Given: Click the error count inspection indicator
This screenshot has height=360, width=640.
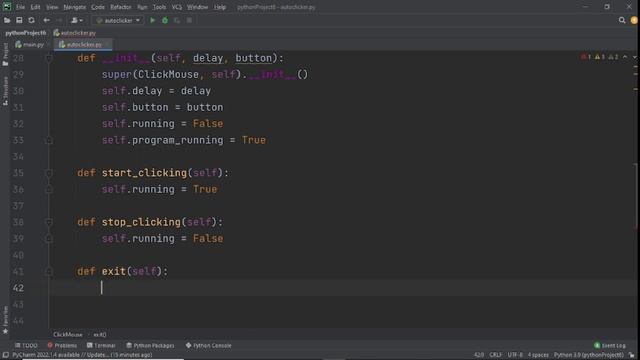Looking at the screenshot, I should click(586, 57).
